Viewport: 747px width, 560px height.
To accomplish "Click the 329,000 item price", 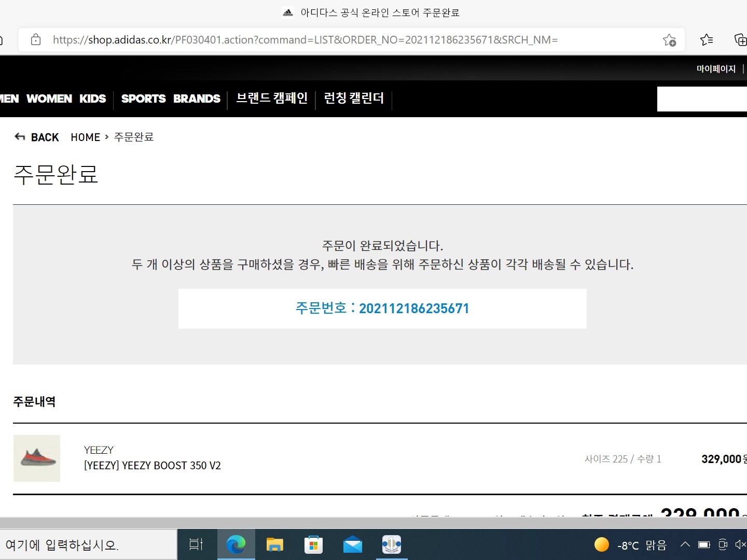I will click(721, 459).
